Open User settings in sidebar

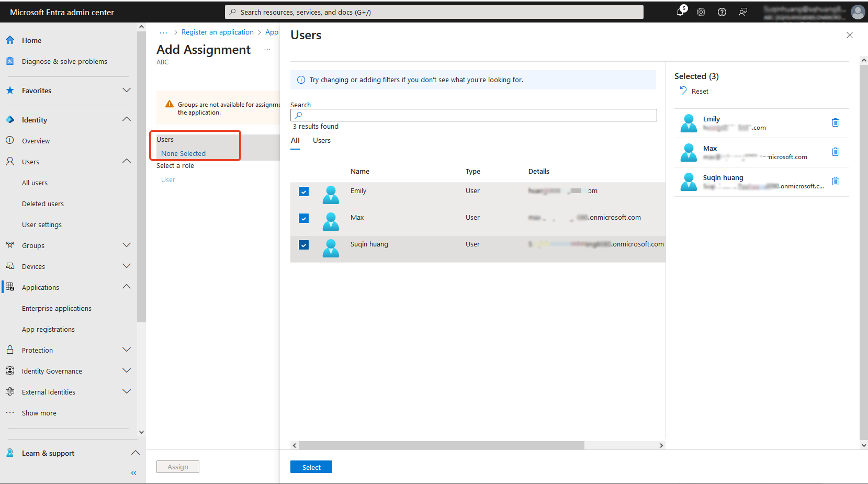42,224
